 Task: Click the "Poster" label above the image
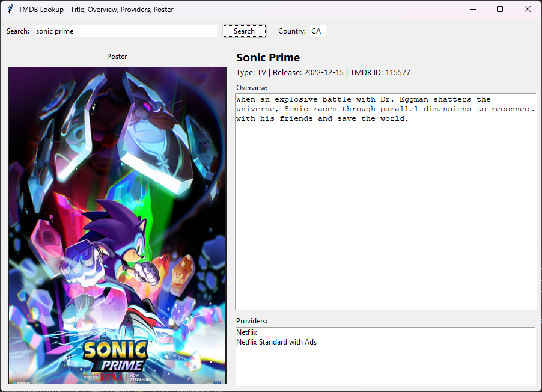[117, 57]
